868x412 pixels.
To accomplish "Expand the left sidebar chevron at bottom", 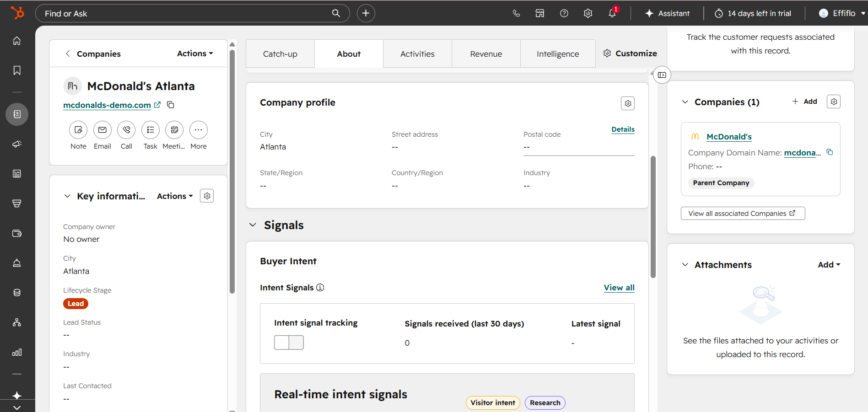I will pyautogui.click(x=17, y=407).
